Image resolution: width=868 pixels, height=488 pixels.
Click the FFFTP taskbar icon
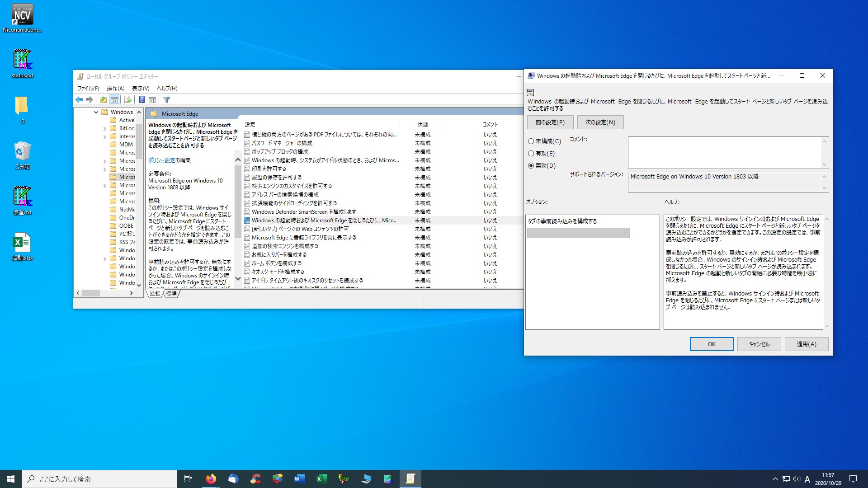344,479
